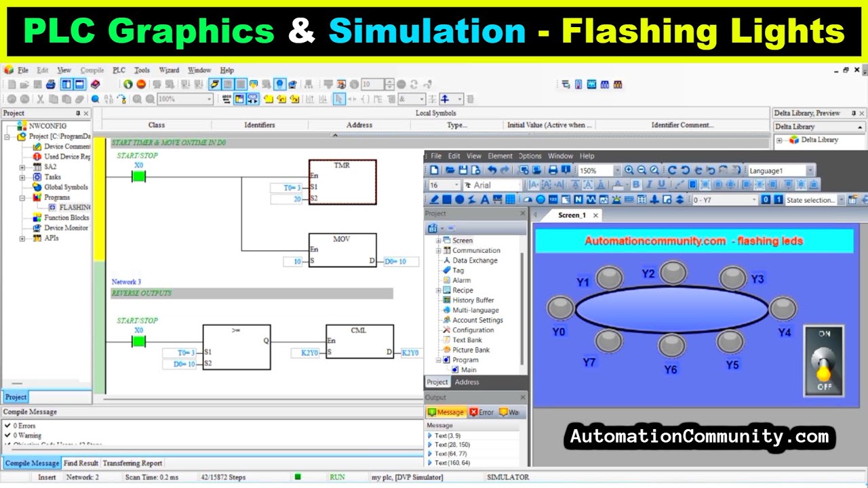Close the Screen_1 tab

coord(595,216)
